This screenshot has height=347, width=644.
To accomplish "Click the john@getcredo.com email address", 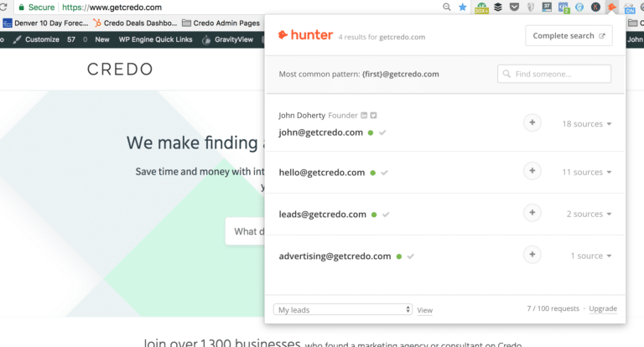I will click(x=321, y=132).
